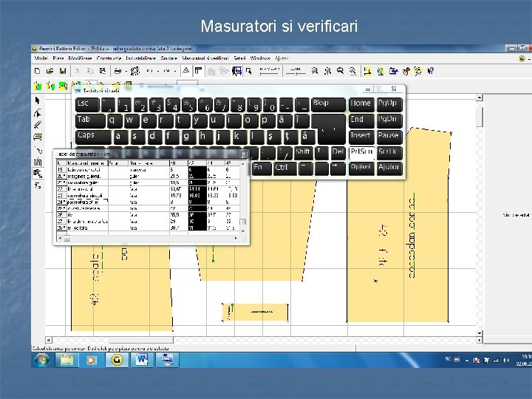Screen dimensions: 532x399
Task: Click the Windows Start button
Action: [x=41, y=360]
